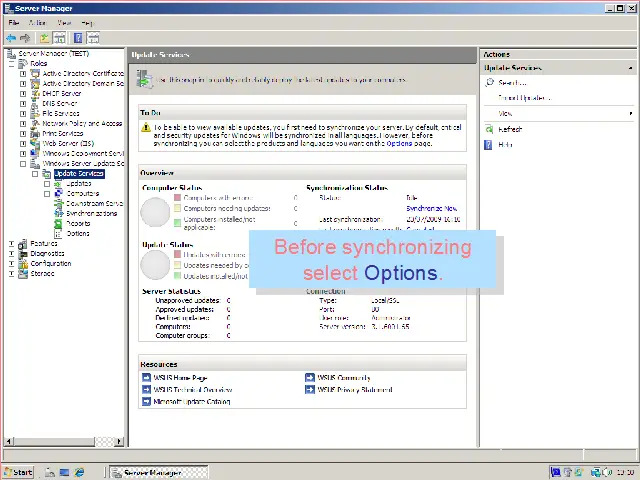Click the Help toolbar icon
Viewport: 640px width, 480px height.
pos(78,38)
